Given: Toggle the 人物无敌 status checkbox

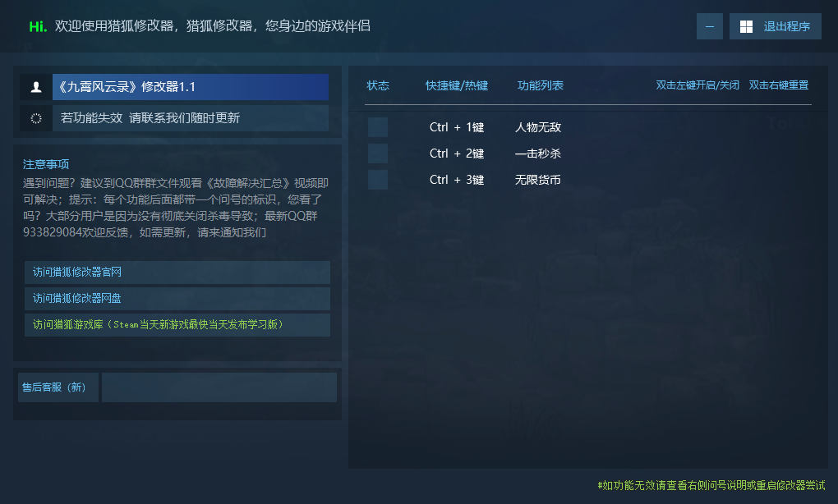Looking at the screenshot, I should point(378,127).
